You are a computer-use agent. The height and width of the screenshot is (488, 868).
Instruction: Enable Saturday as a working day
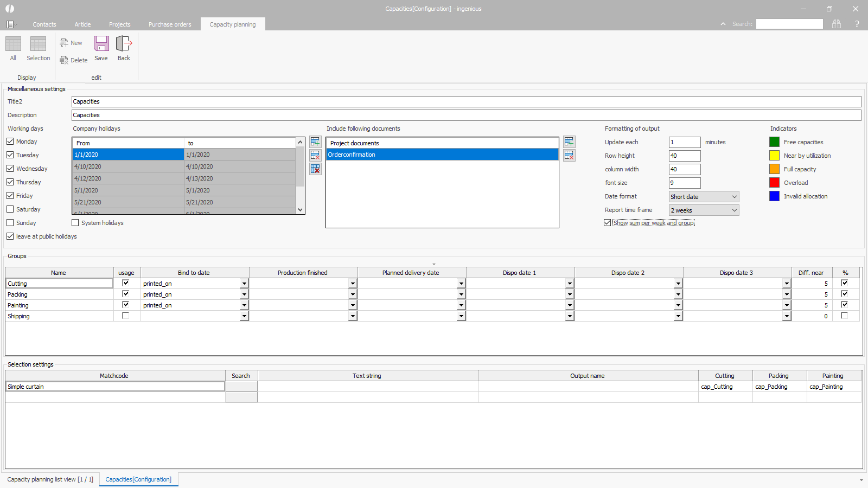(x=10, y=209)
